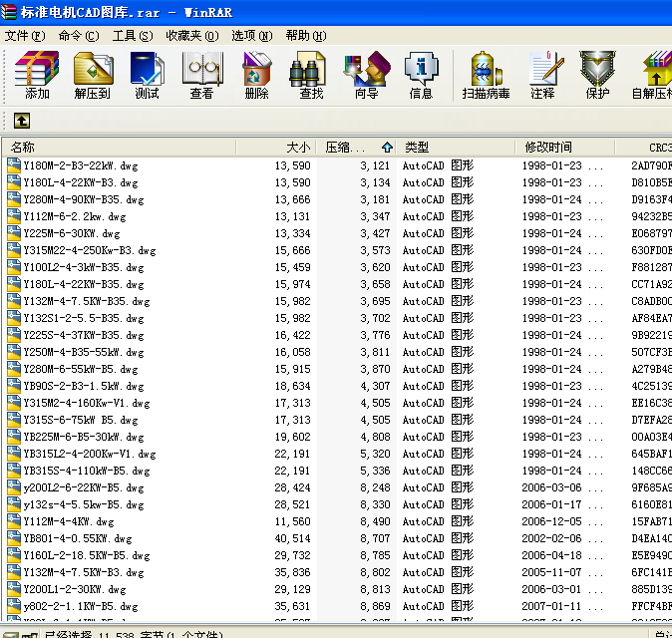Click file icon of y802-2-1.1KW-B5.dwg
This screenshot has width=672, height=638.
point(14,606)
